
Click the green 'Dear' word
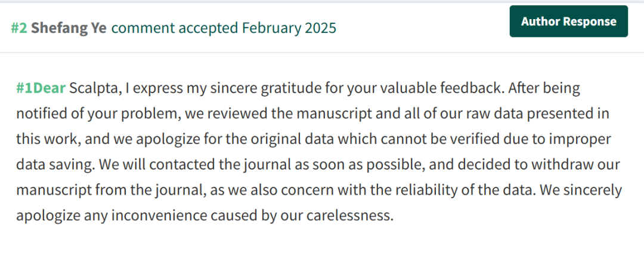point(49,88)
